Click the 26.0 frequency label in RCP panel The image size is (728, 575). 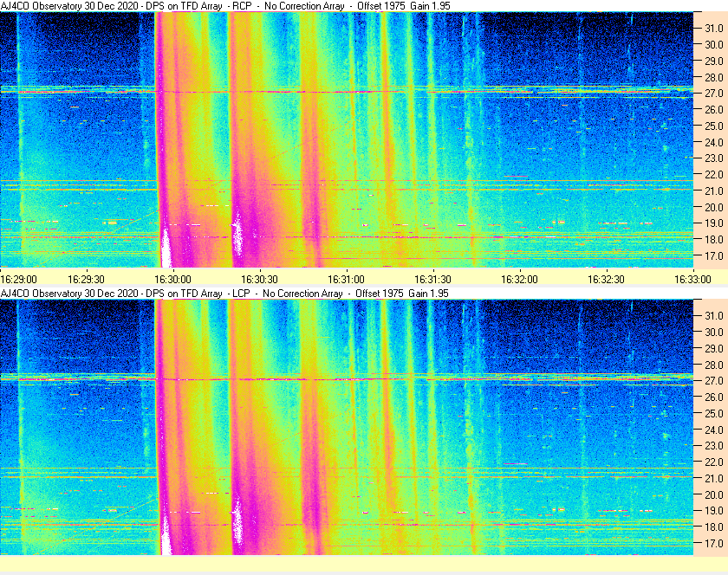point(714,109)
